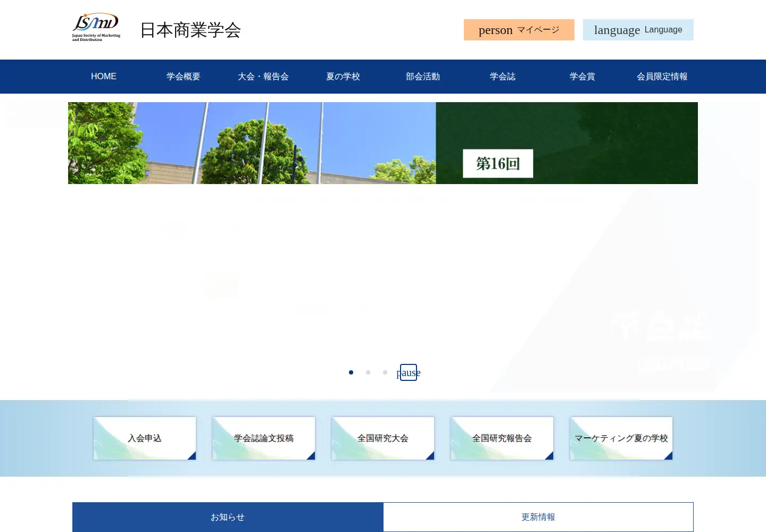
Task: Go to the HOME menu item
Action: [x=104, y=77]
